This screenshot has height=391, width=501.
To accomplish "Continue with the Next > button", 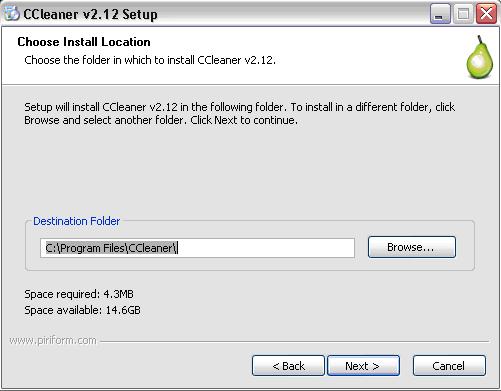I will point(363,366).
